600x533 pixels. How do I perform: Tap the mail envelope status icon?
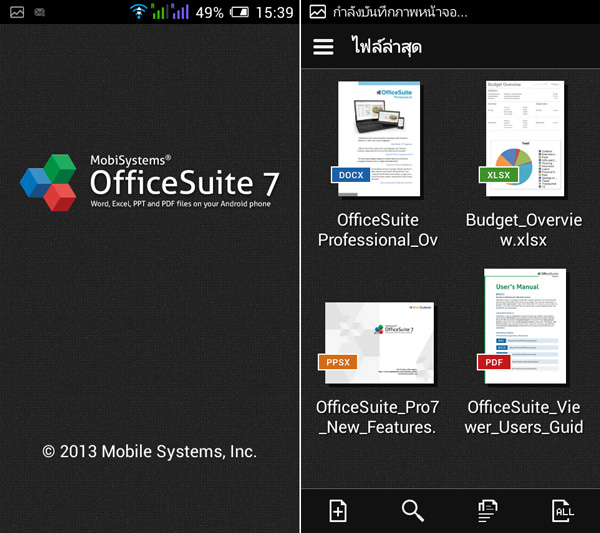click(40, 12)
